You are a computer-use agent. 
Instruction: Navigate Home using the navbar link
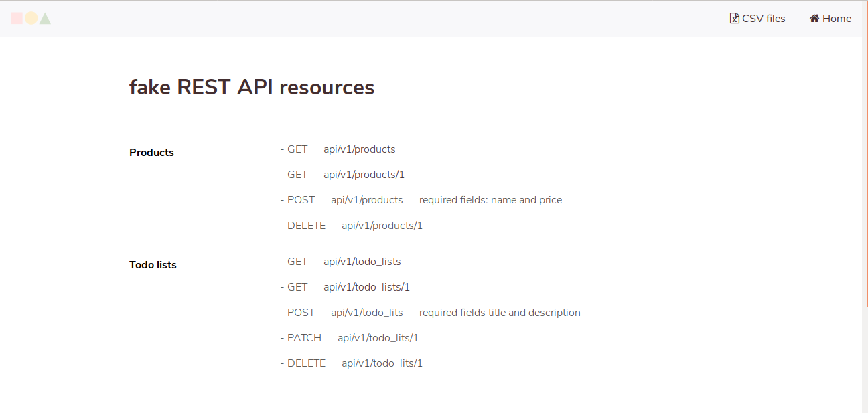coord(830,18)
